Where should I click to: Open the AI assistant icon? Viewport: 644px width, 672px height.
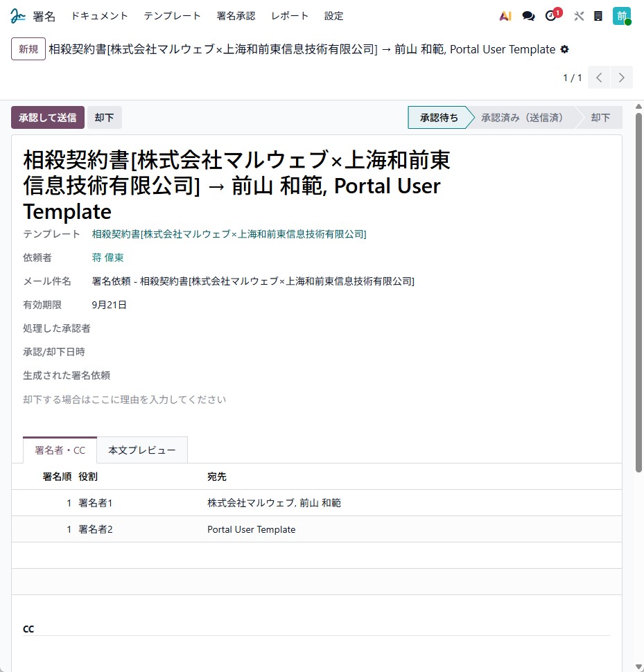[x=505, y=17]
